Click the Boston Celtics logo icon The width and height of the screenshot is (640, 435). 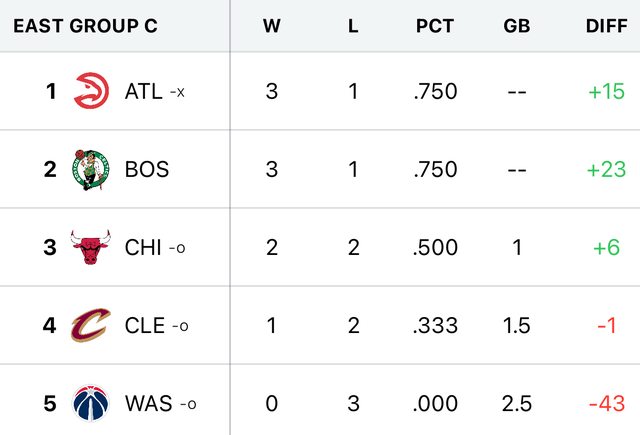click(x=90, y=169)
